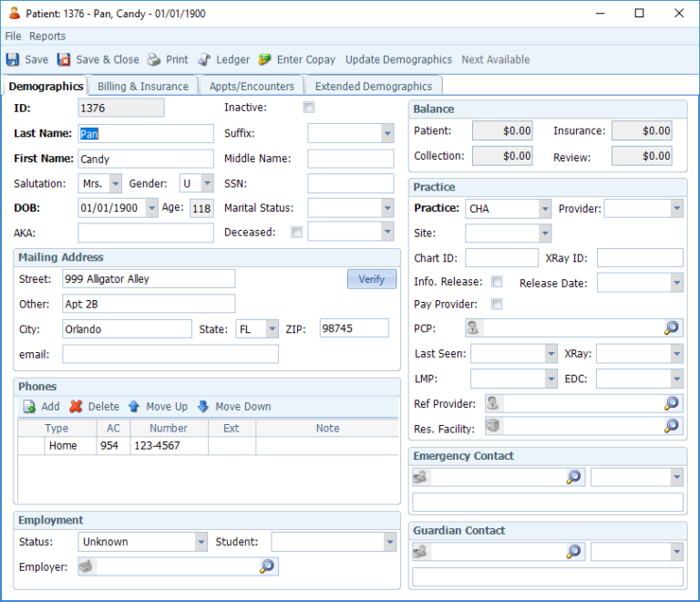Open the Student dropdown
This screenshot has width=700, height=602.
pos(390,542)
